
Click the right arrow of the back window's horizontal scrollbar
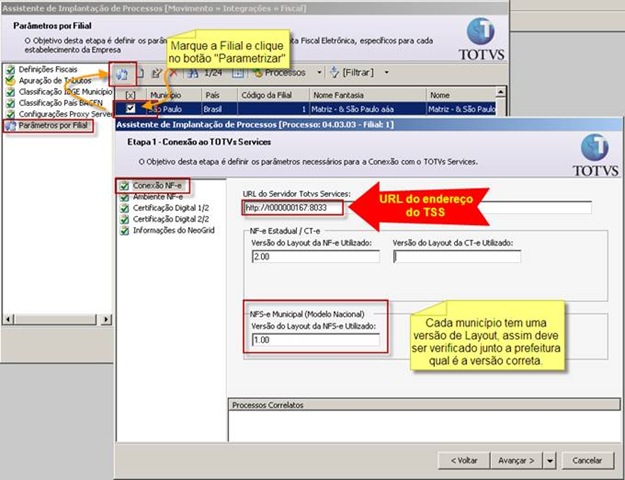(106, 319)
